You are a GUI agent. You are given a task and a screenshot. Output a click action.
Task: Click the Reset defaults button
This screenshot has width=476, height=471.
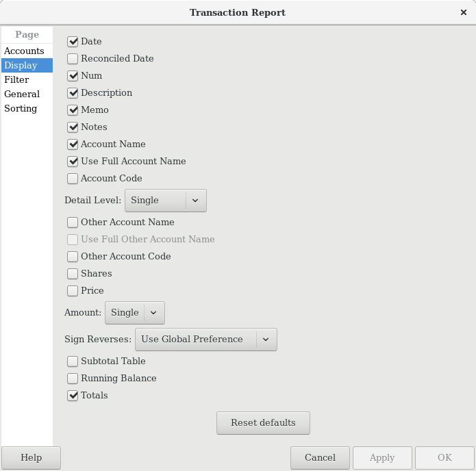(x=263, y=423)
